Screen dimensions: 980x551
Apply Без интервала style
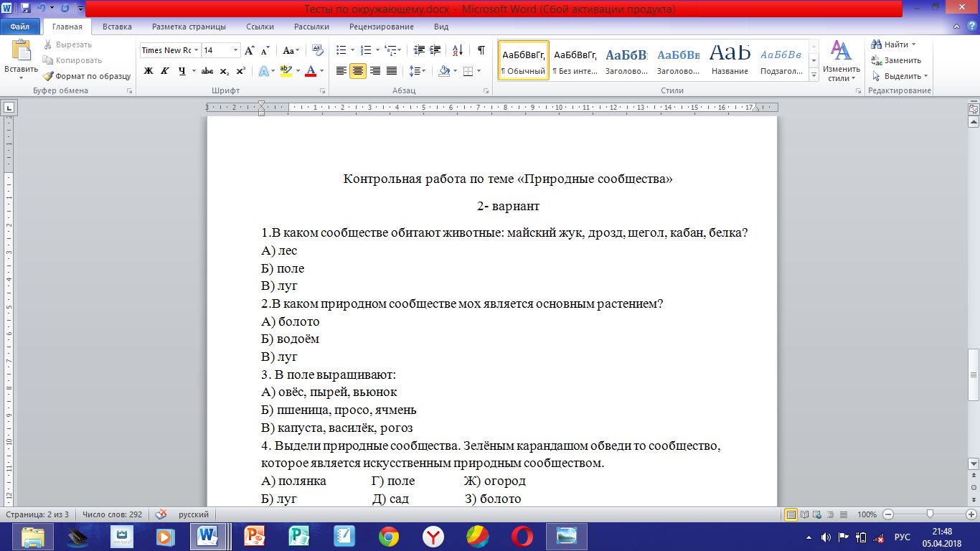[x=575, y=60]
